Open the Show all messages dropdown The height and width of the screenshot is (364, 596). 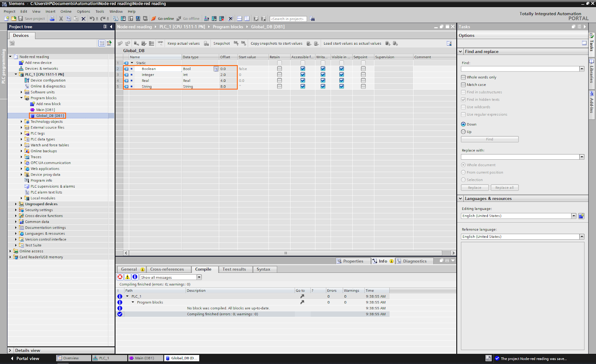199,277
